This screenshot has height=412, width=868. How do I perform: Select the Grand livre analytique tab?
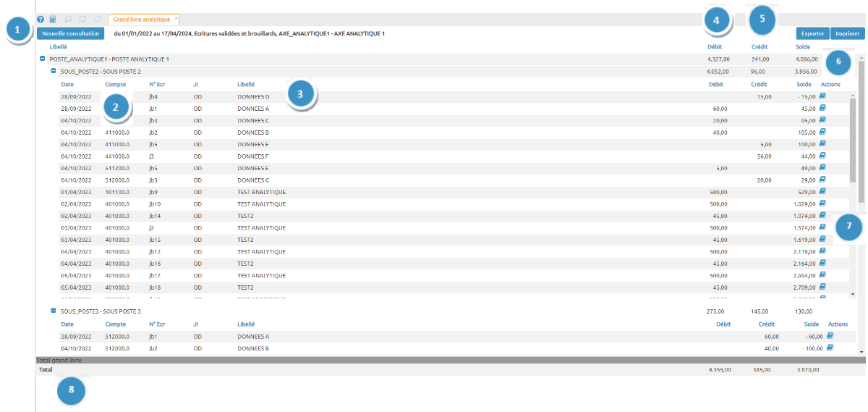click(x=141, y=20)
